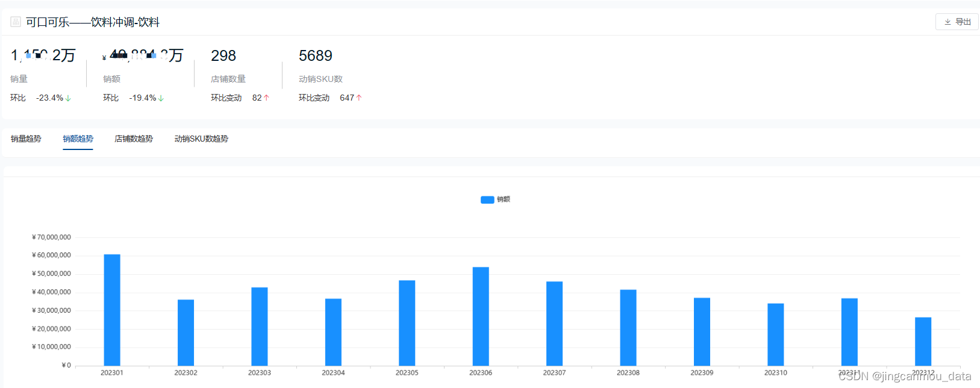This screenshot has height=388, width=980.
Task: Click the ¥20,000,000 axis label
Action: pos(51,329)
